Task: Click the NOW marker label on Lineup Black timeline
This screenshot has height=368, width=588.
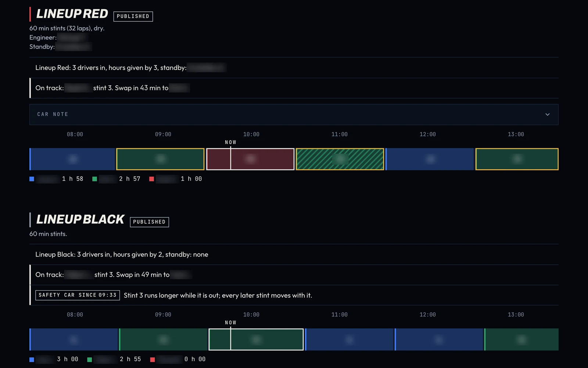Action: [x=230, y=323]
